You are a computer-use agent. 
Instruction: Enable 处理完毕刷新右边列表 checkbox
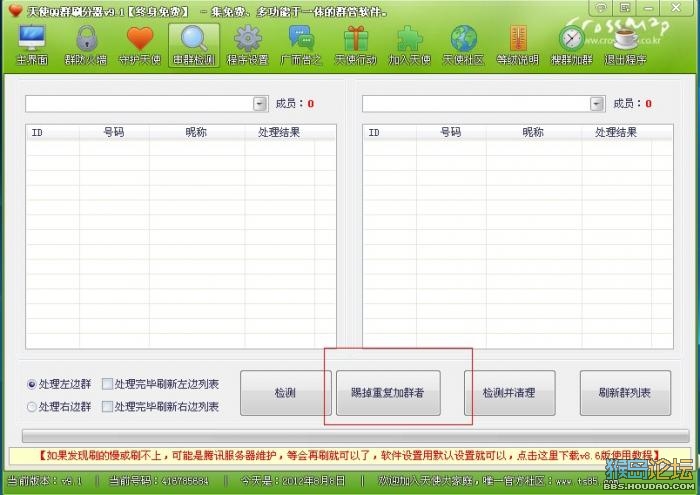point(107,407)
